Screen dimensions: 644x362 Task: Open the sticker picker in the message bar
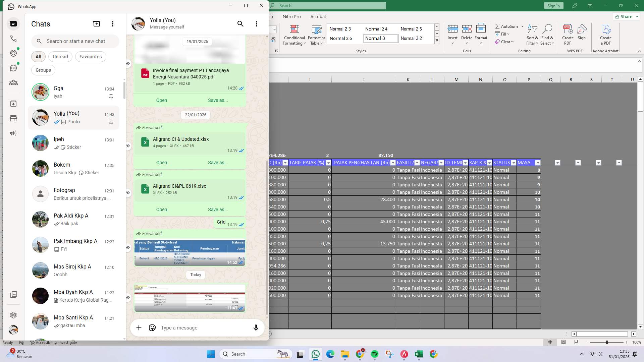152,328
